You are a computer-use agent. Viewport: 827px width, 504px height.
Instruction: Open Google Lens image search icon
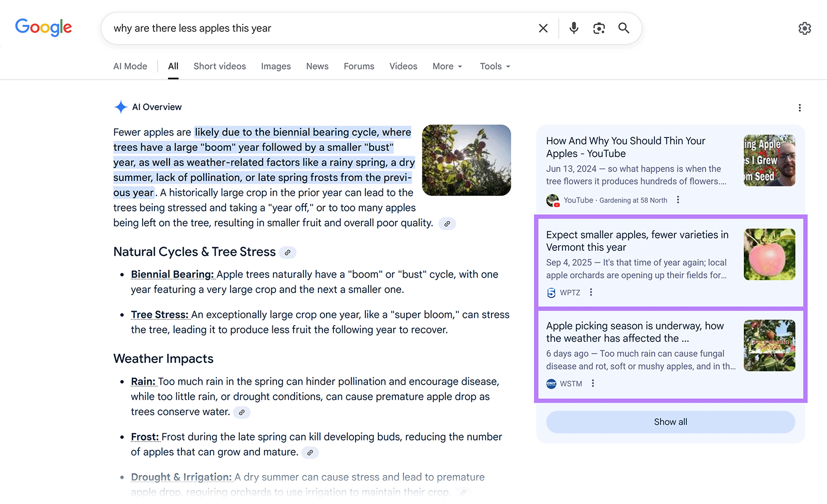599,28
